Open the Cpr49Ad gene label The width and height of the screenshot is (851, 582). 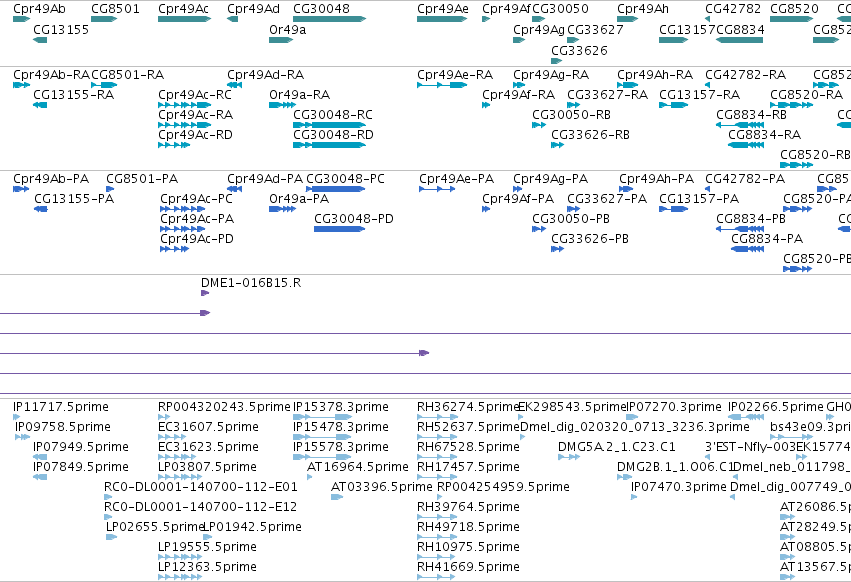[x=253, y=9]
